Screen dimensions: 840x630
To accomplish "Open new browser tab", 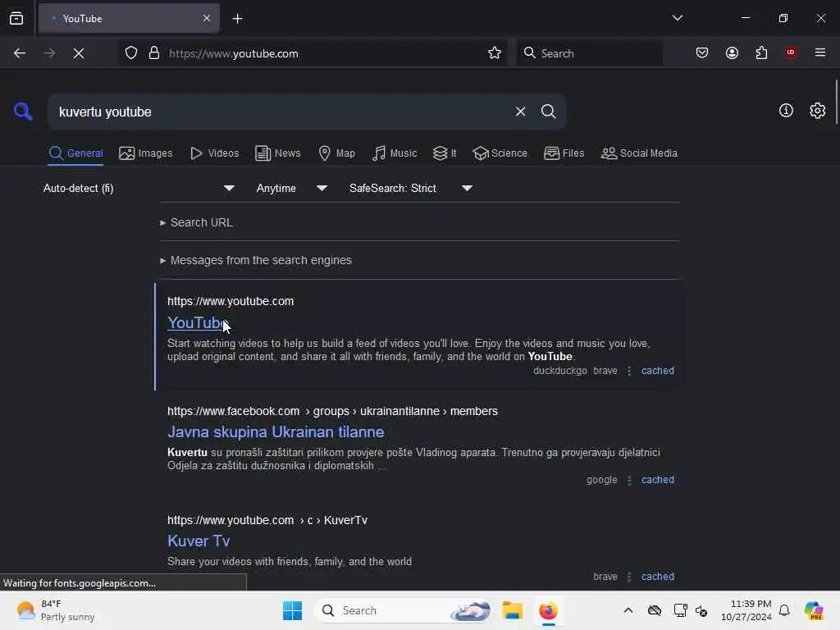I will [237, 19].
